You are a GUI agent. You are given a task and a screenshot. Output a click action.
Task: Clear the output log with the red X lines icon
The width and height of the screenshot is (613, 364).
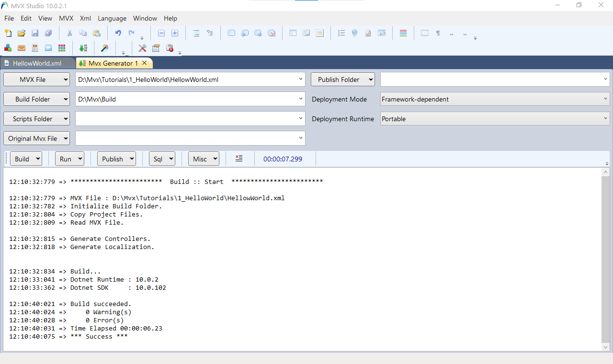[x=239, y=159]
